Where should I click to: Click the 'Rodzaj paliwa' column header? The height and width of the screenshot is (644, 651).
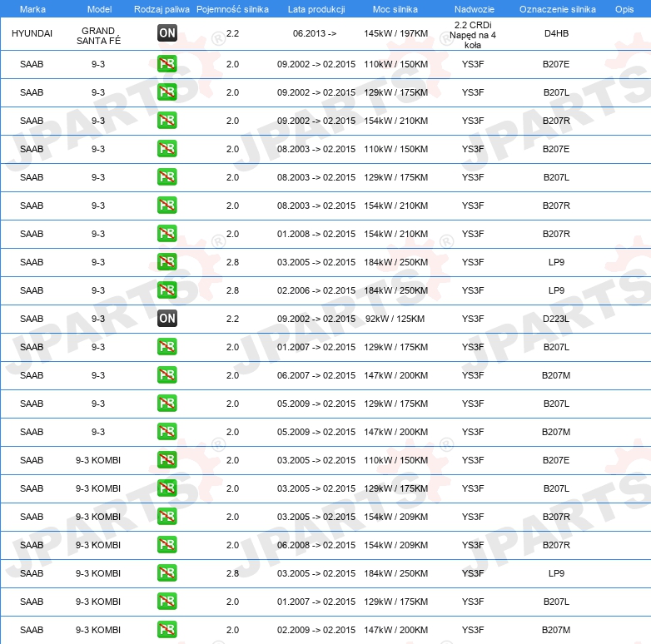click(162, 9)
